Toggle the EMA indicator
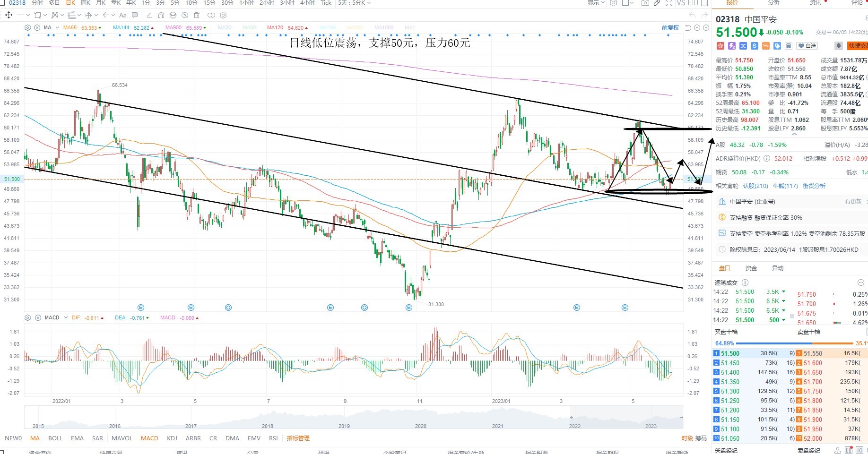The height and width of the screenshot is (454, 868). (77, 438)
